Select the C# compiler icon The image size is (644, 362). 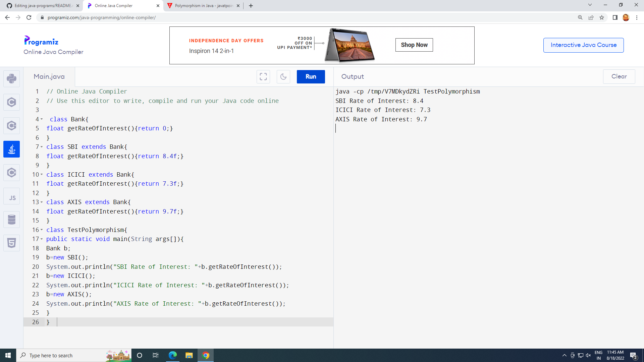tap(11, 173)
